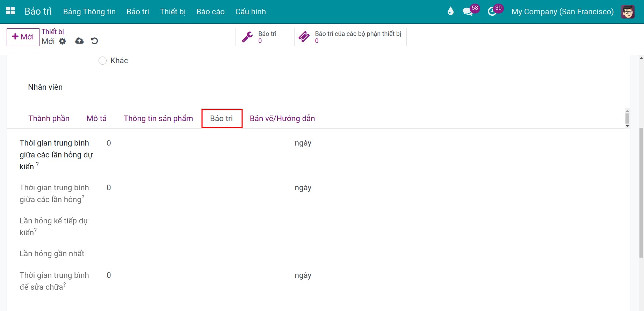Open the My Company (San Francisco) company switcher
Image resolution: width=644 pixels, height=311 pixels.
pos(563,12)
